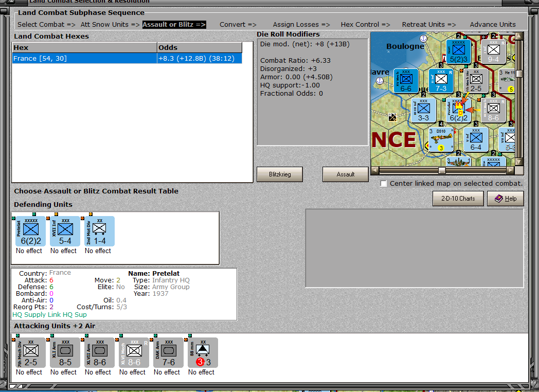Click the Odds column header
The image size is (539, 392).
tap(200, 47)
